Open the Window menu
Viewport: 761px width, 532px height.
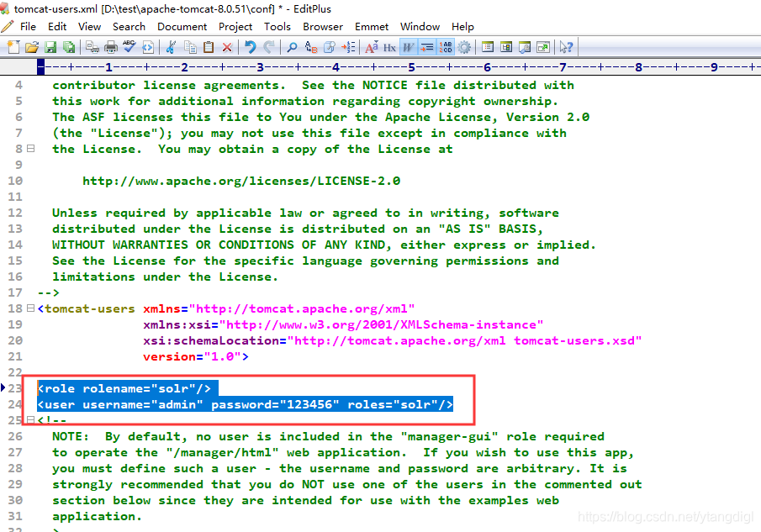tap(420, 27)
